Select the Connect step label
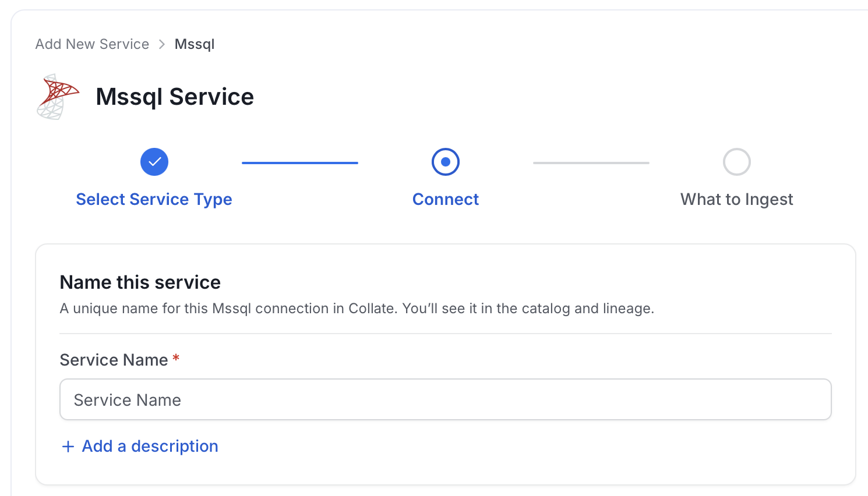 pos(446,199)
